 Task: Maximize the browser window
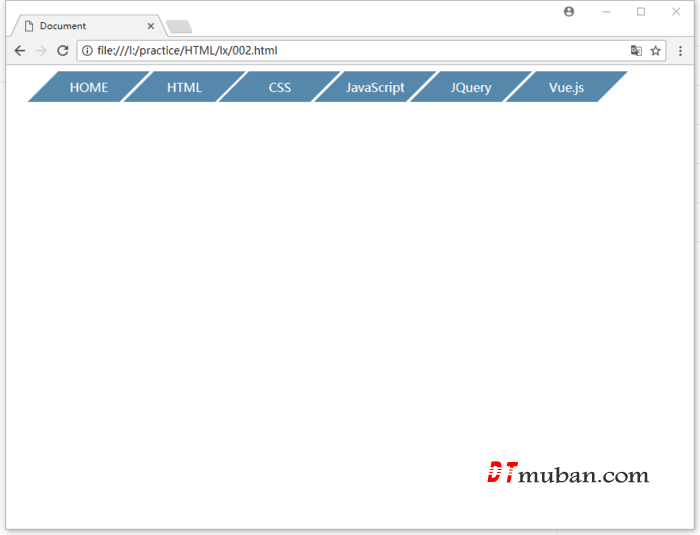click(641, 12)
